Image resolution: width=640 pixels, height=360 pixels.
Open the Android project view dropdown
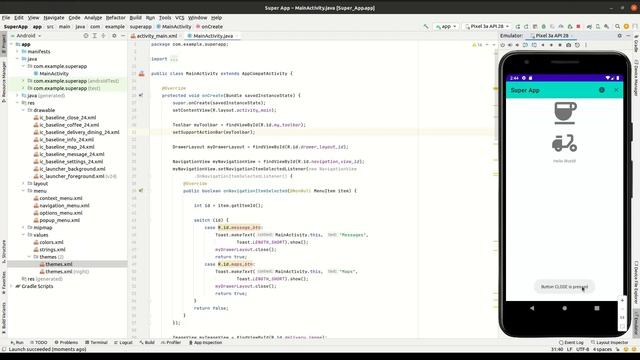click(26, 36)
